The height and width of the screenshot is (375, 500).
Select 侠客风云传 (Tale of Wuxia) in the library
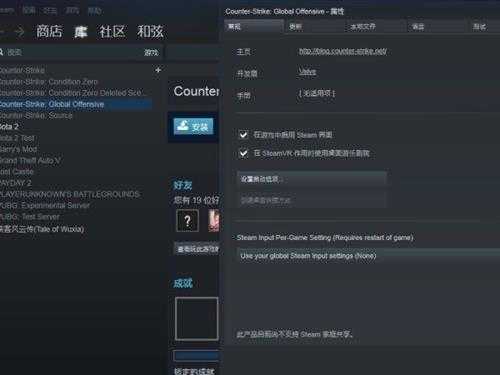click(x=42, y=229)
